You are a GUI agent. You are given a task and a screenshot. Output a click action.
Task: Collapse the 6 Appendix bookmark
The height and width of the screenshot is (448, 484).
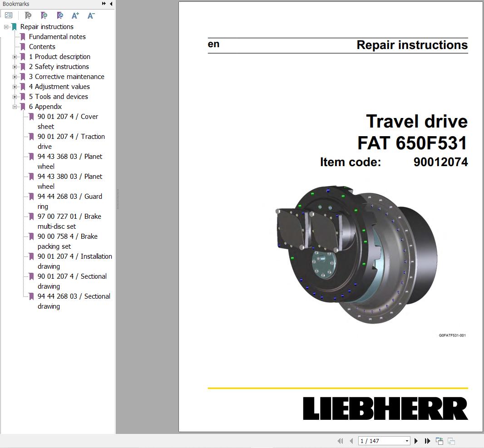click(x=15, y=107)
